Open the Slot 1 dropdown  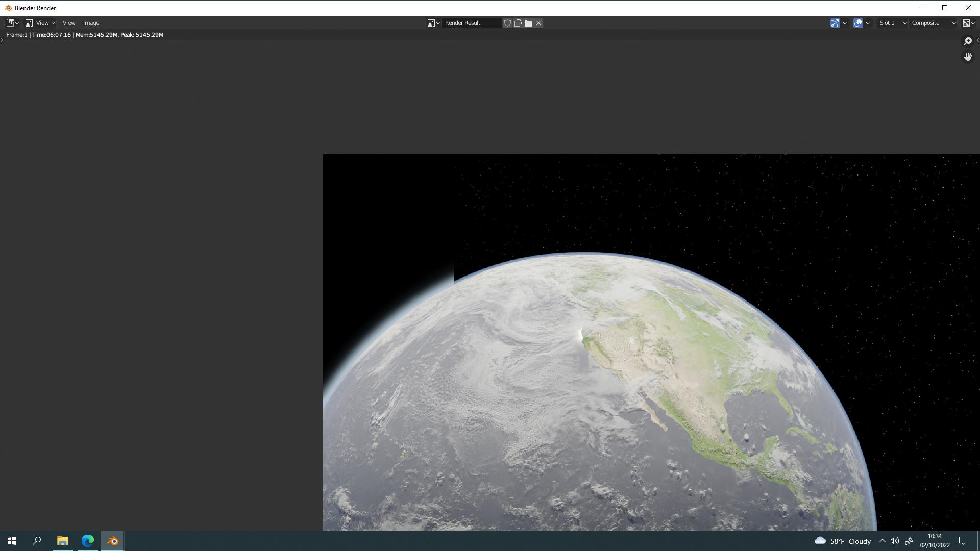point(892,23)
